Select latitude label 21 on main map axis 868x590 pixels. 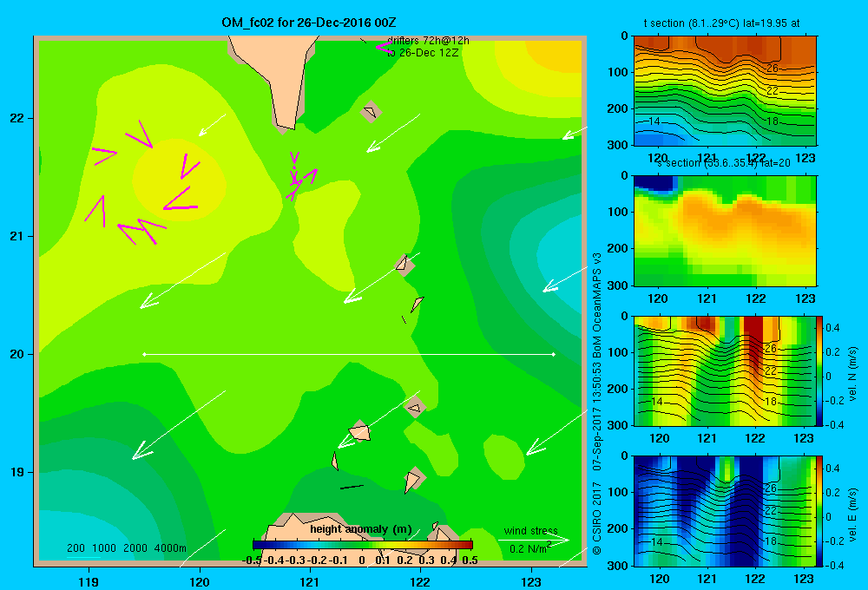tap(17, 236)
